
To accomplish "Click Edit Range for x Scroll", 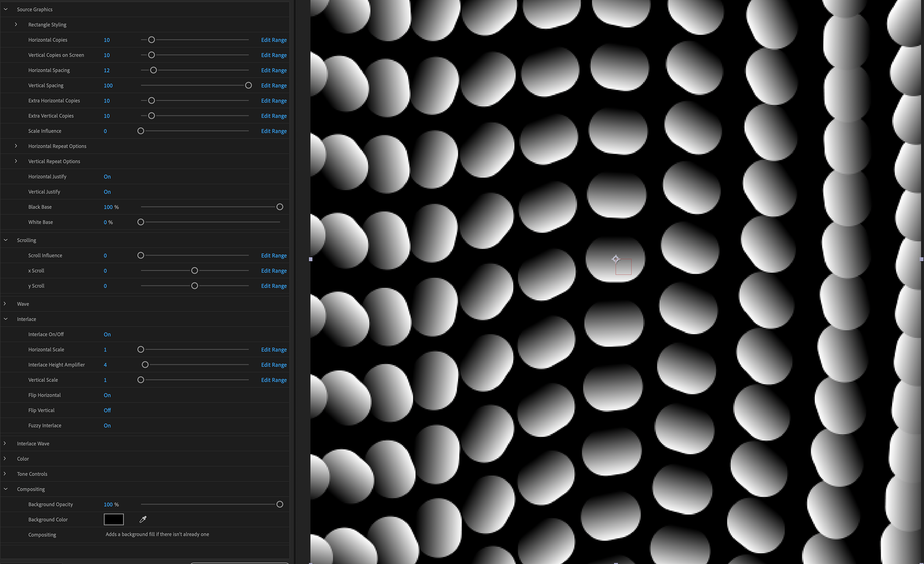I will tap(273, 271).
